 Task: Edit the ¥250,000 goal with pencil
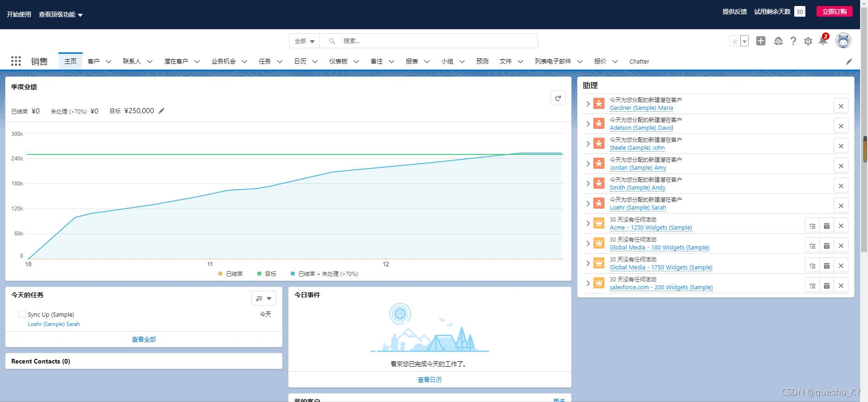[x=161, y=111]
